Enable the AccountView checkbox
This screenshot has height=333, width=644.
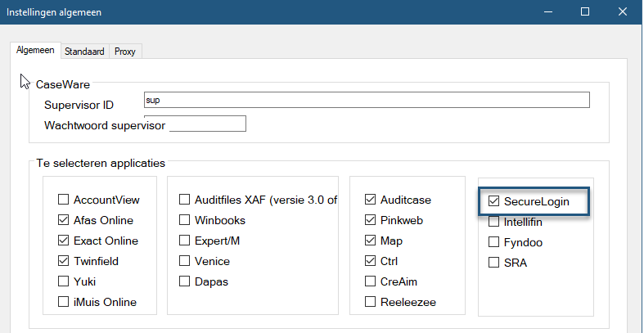click(63, 200)
